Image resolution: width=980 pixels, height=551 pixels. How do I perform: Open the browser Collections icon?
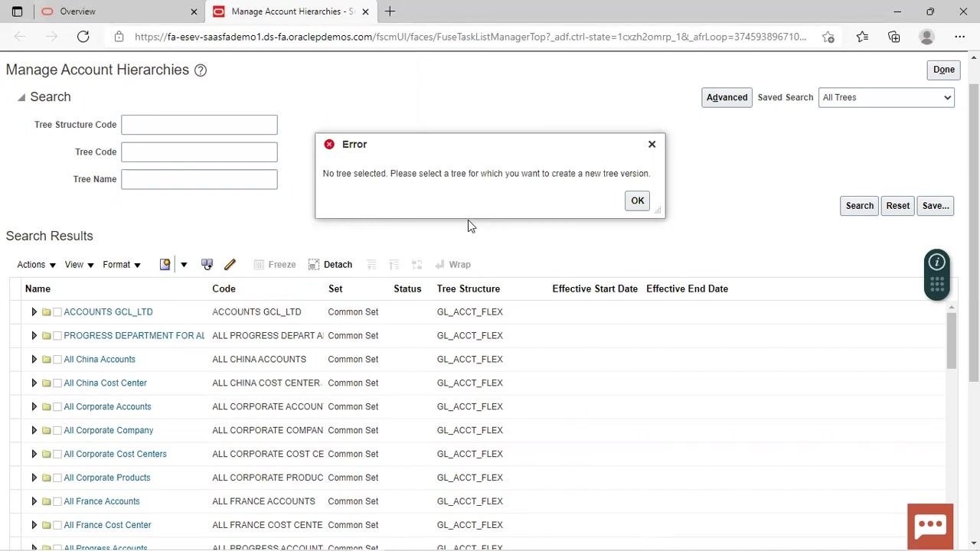tap(894, 37)
